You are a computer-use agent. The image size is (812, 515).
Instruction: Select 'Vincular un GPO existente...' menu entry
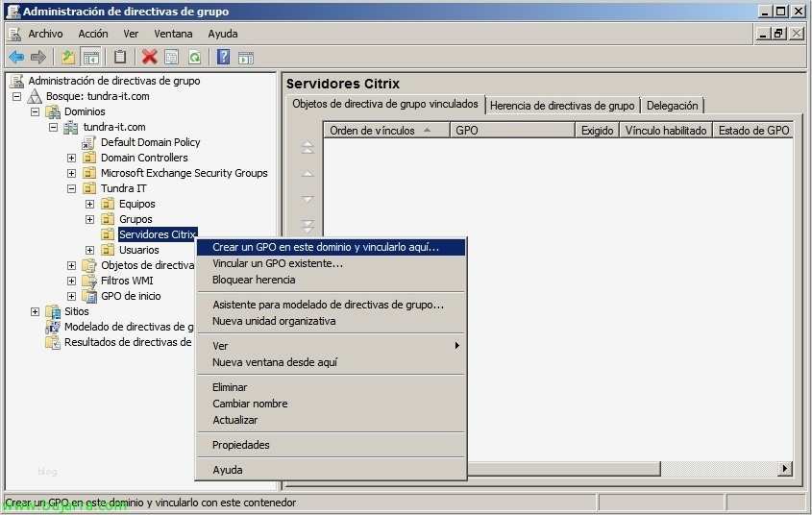point(331,263)
